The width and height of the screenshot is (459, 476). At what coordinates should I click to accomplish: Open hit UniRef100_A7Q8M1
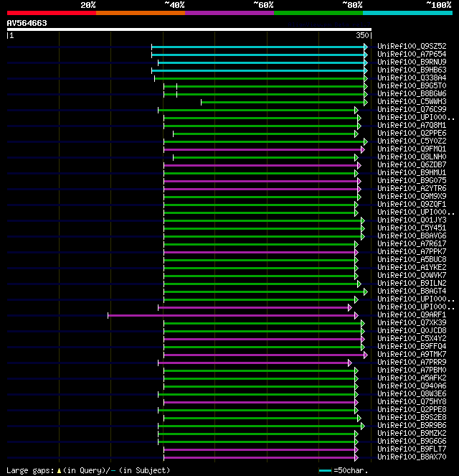[x=412, y=125]
